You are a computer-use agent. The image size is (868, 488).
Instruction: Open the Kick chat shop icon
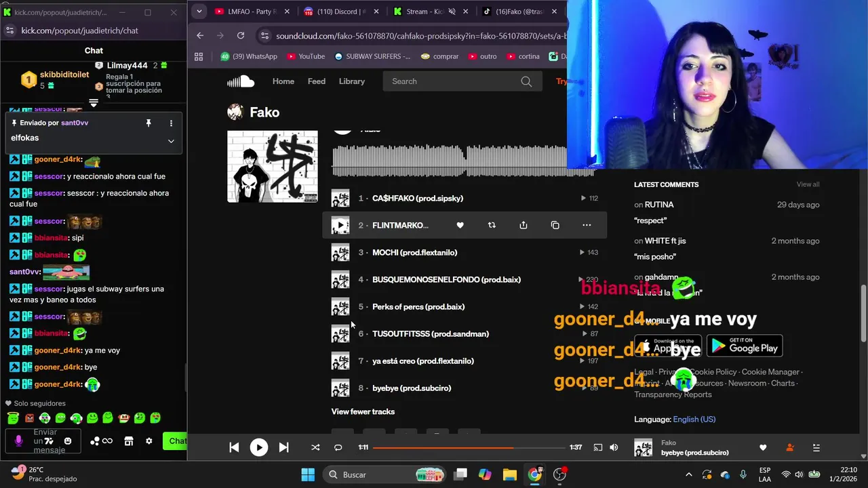[128, 441]
